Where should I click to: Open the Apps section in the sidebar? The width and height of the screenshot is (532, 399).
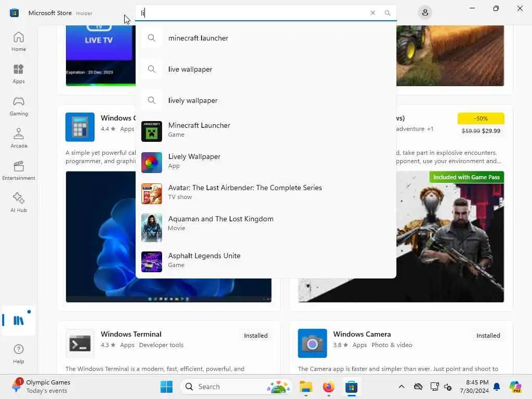(x=19, y=74)
